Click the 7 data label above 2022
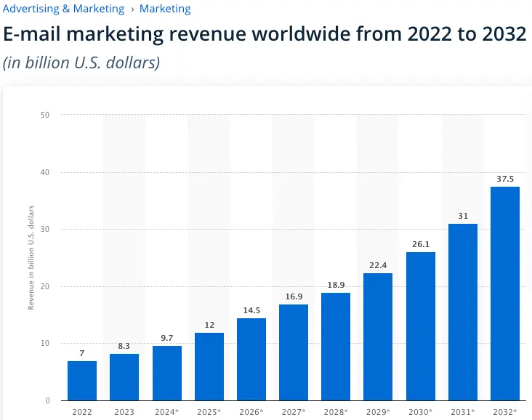The image size is (532, 420). [x=82, y=353]
